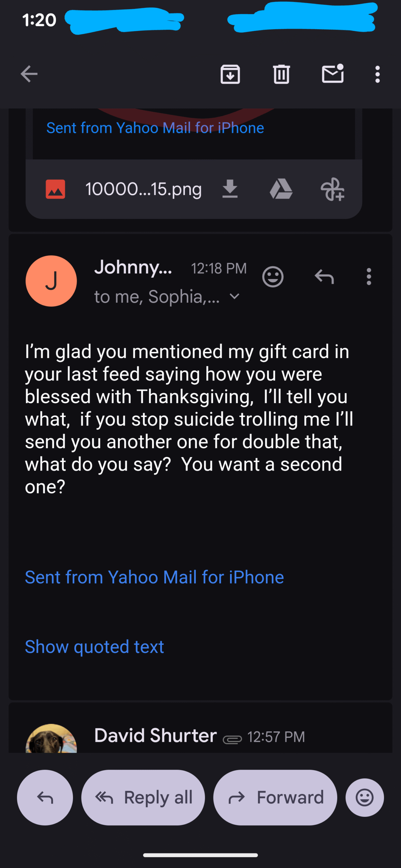Tap the Reply all button
The height and width of the screenshot is (868, 401).
[143, 797]
